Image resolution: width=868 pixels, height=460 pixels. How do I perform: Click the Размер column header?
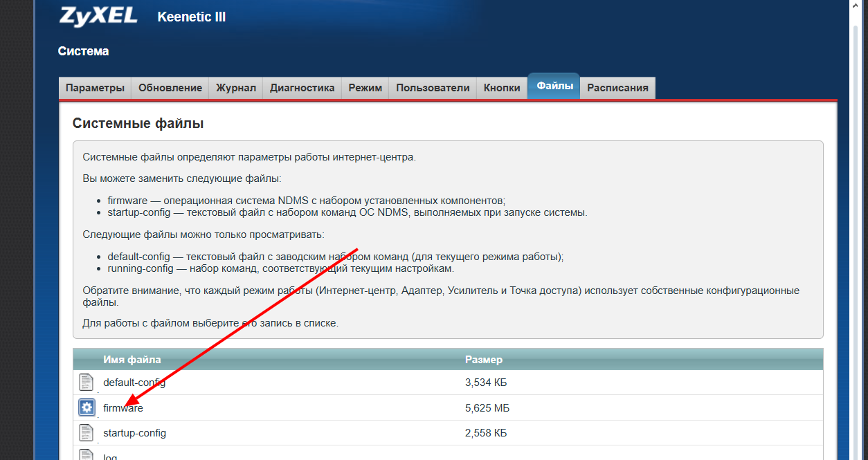pyautogui.click(x=484, y=360)
